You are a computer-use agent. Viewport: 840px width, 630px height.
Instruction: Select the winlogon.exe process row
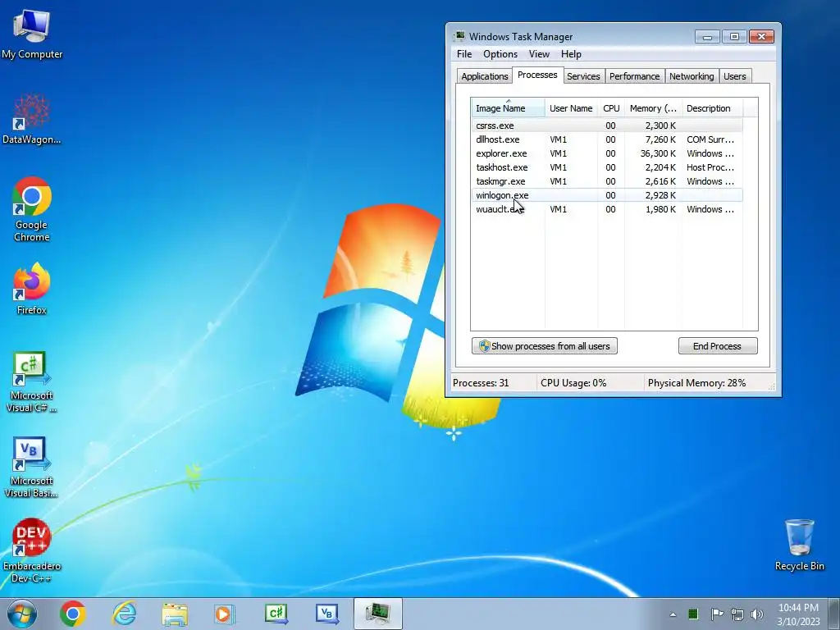[x=607, y=195]
